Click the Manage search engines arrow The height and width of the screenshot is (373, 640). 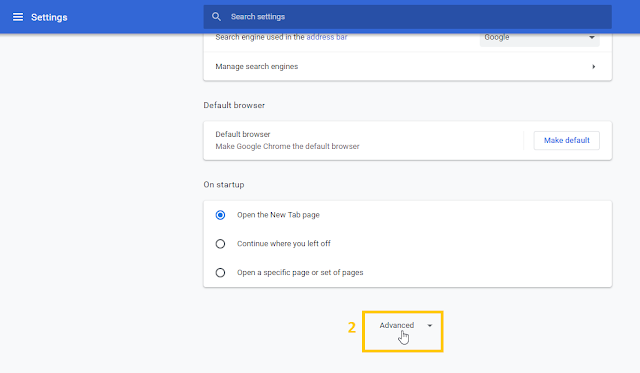(593, 67)
